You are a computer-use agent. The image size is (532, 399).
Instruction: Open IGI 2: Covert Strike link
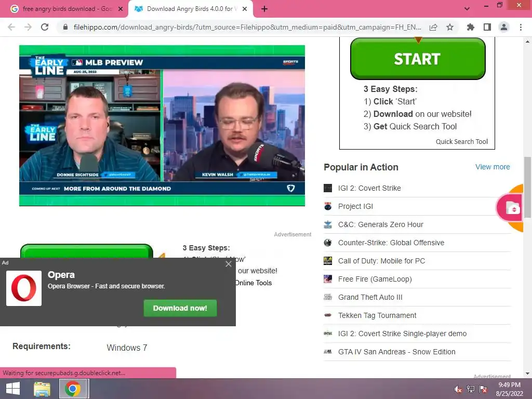pos(369,188)
